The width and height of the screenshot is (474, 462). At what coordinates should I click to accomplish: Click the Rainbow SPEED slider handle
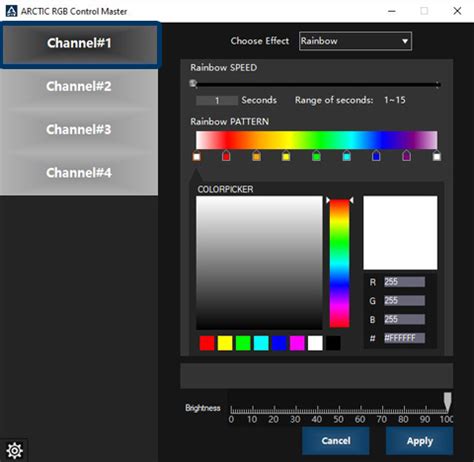(193, 83)
